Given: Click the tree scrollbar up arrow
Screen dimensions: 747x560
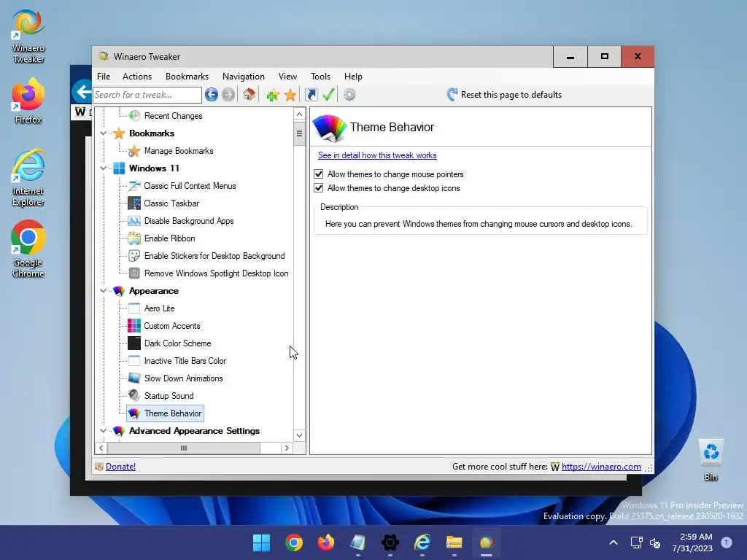Looking at the screenshot, I should click(299, 114).
